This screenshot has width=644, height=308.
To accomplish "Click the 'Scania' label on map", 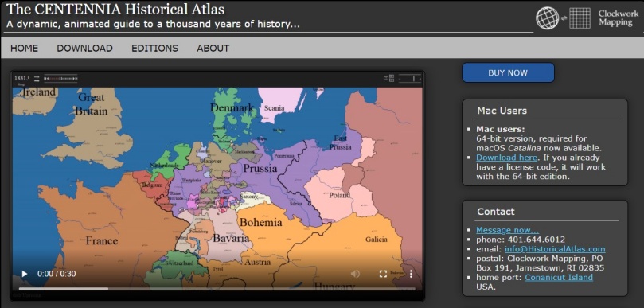I will point(275,108).
